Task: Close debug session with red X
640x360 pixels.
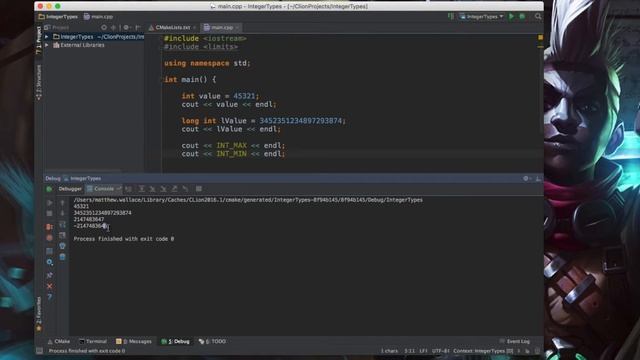Action: click(x=49, y=286)
